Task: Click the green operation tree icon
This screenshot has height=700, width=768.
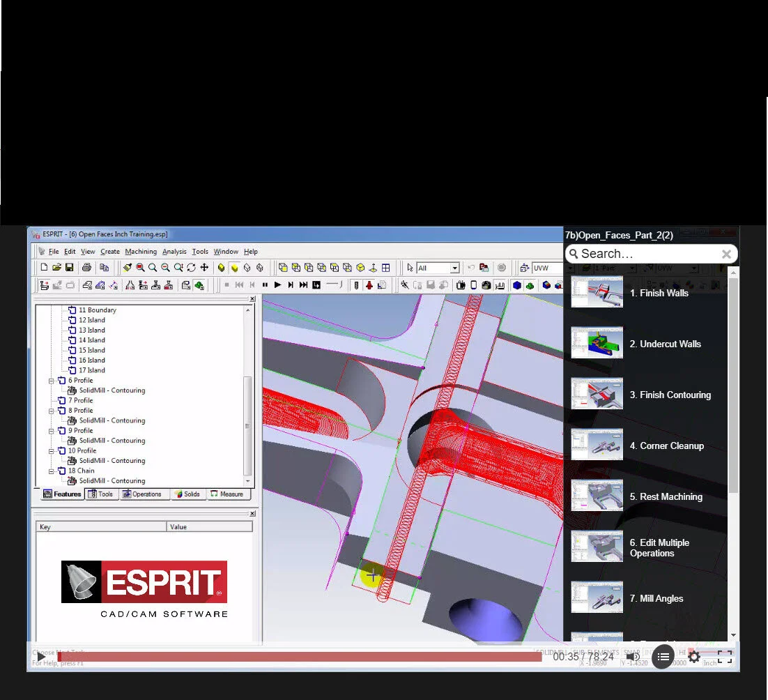Action: 199,285
